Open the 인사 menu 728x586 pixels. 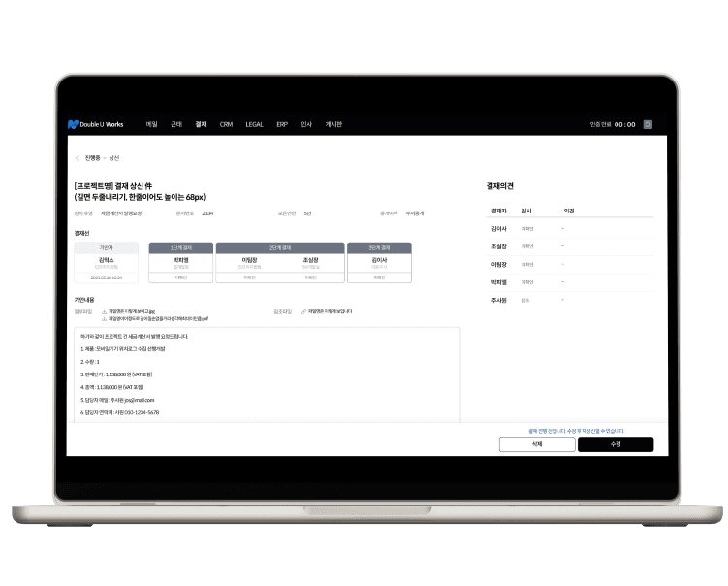(x=306, y=124)
